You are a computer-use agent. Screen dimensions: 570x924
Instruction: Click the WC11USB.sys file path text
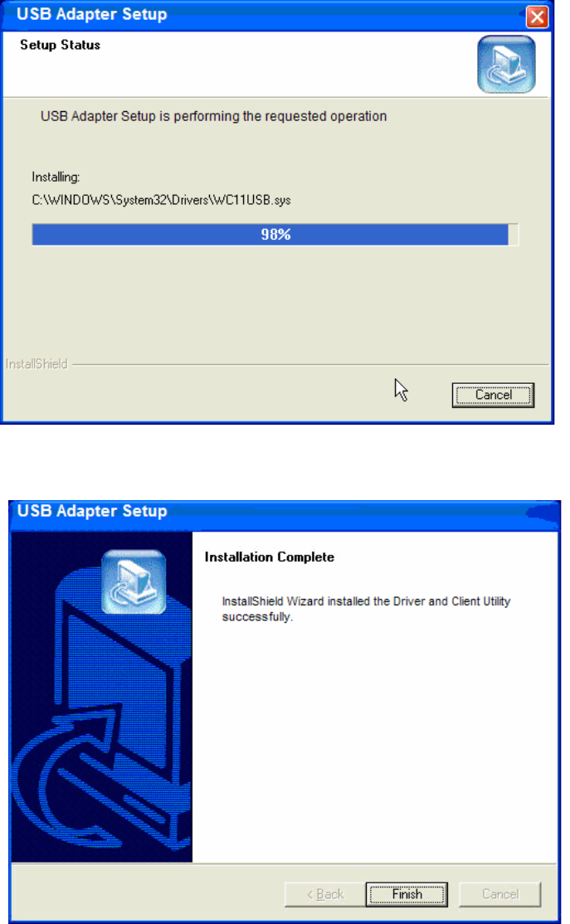coord(162,201)
